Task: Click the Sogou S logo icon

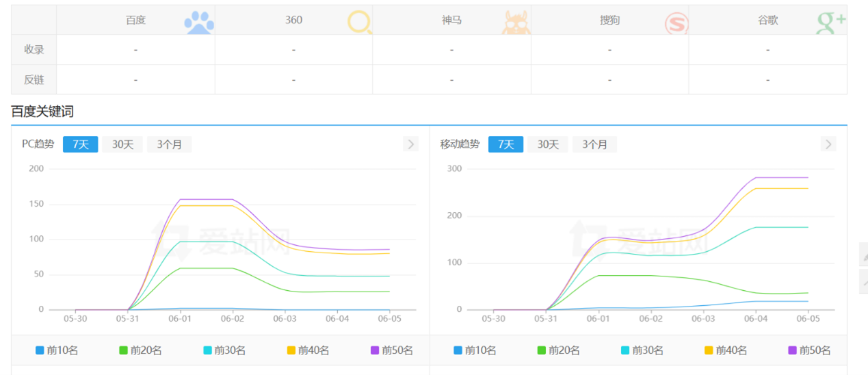Action: (676, 24)
